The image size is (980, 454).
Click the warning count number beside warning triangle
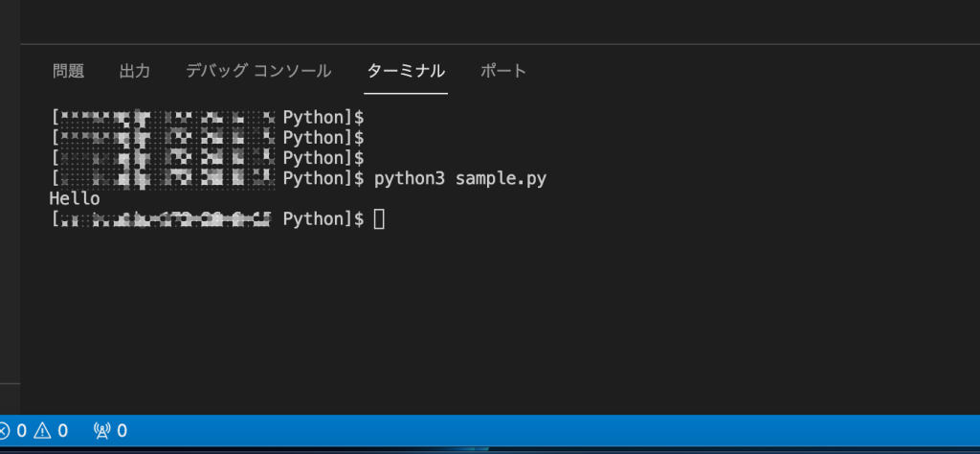coord(62,431)
